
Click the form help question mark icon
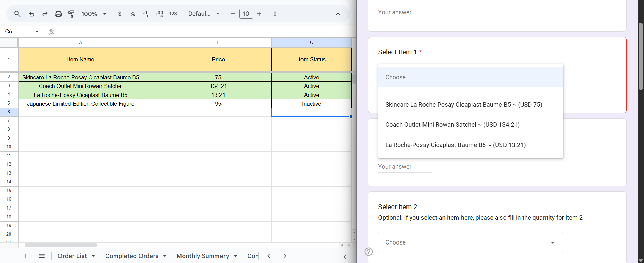point(369,252)
